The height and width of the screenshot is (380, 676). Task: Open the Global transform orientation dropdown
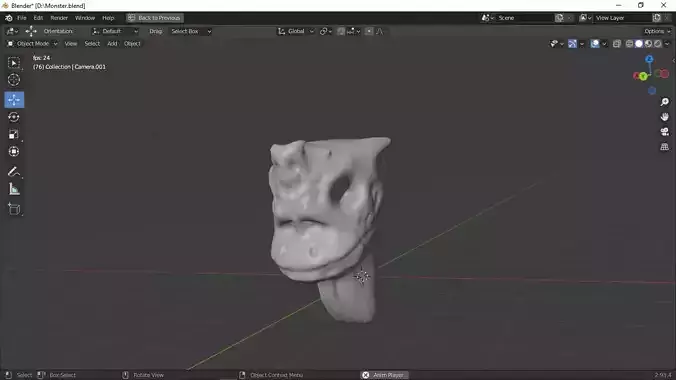[x=295, y=31]
